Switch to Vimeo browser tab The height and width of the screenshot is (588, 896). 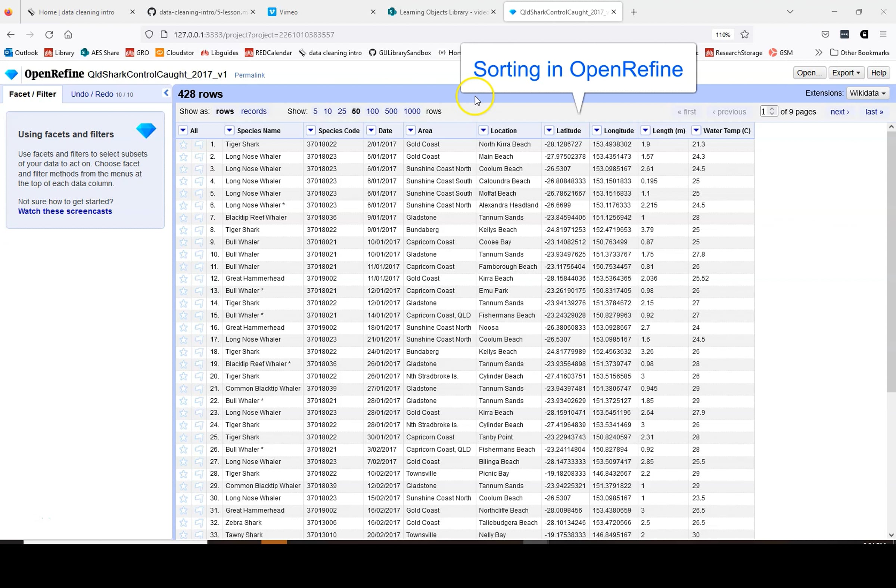(288, 12)
